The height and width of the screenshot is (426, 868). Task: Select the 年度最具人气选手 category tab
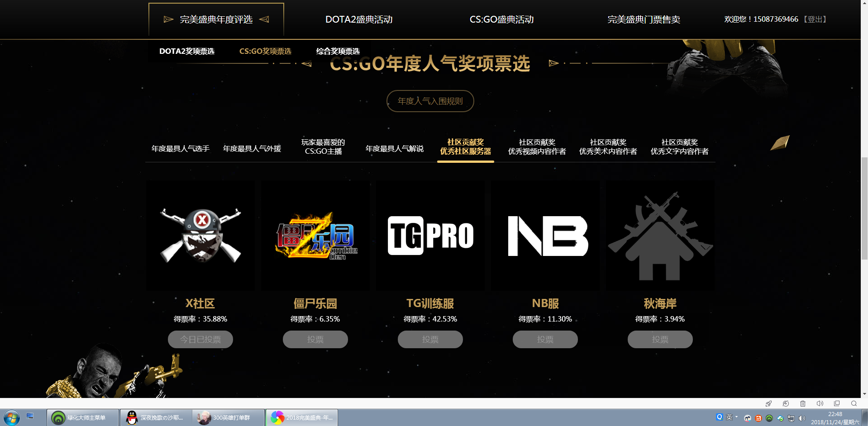pos(181,148)
